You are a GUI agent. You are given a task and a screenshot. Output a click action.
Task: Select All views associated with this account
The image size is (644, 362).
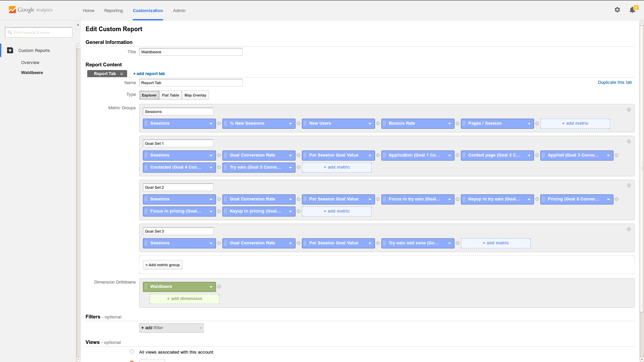coord(132,352)
